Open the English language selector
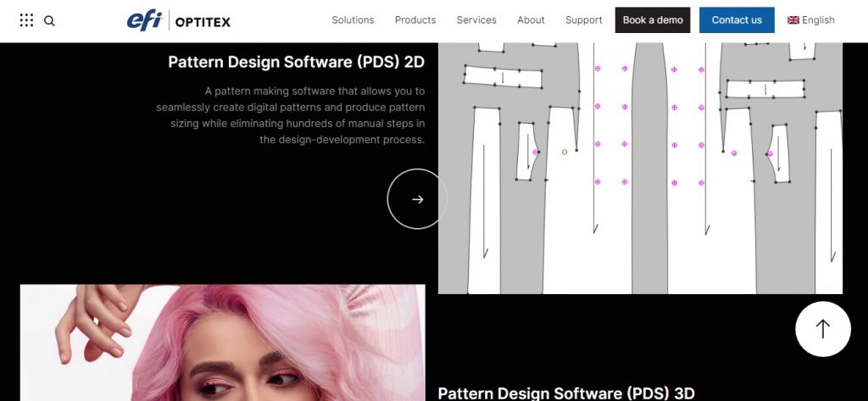868x401 pixels. coord(811,20)
